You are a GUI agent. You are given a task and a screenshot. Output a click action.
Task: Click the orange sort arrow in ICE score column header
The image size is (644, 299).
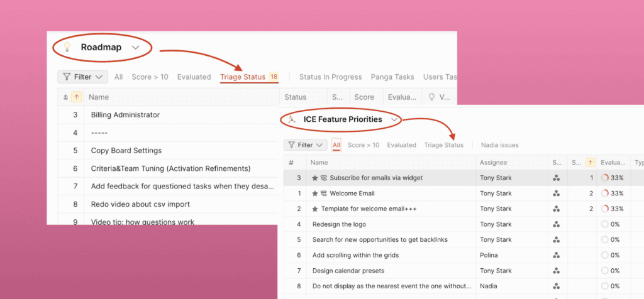pos(589,163)
